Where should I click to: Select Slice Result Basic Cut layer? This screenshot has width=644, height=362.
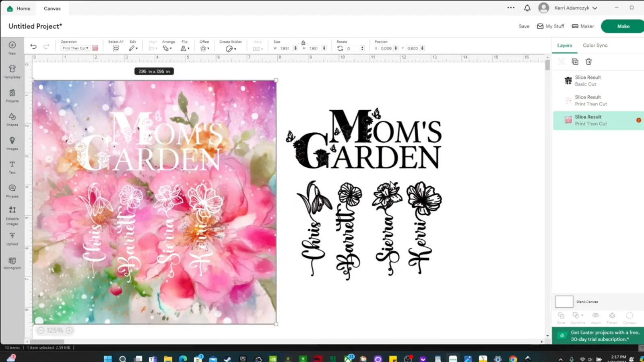pos(598,81)
